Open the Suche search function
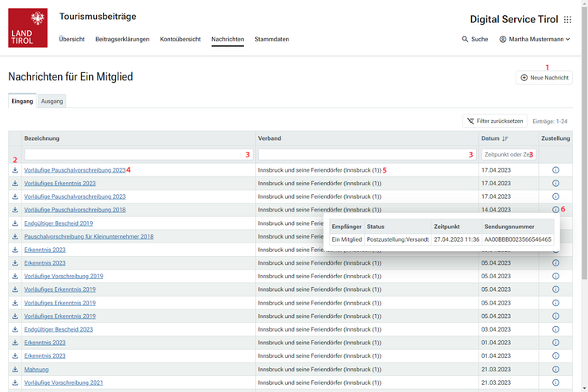The image size is (588, 392). click(x=474, y=39)
